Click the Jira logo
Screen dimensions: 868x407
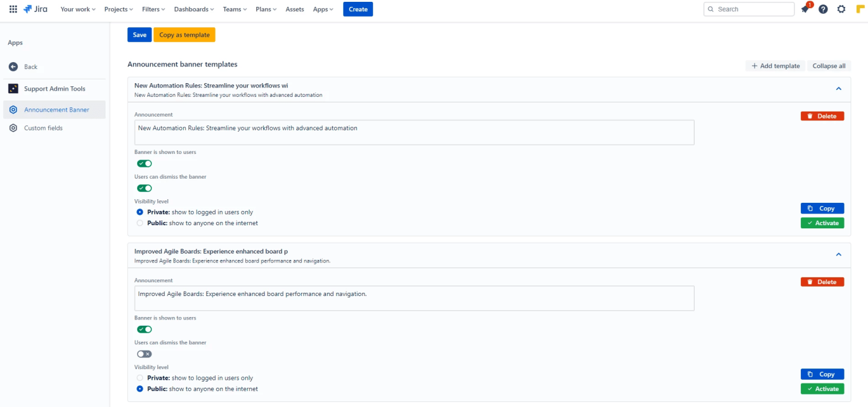click(35, 9)
